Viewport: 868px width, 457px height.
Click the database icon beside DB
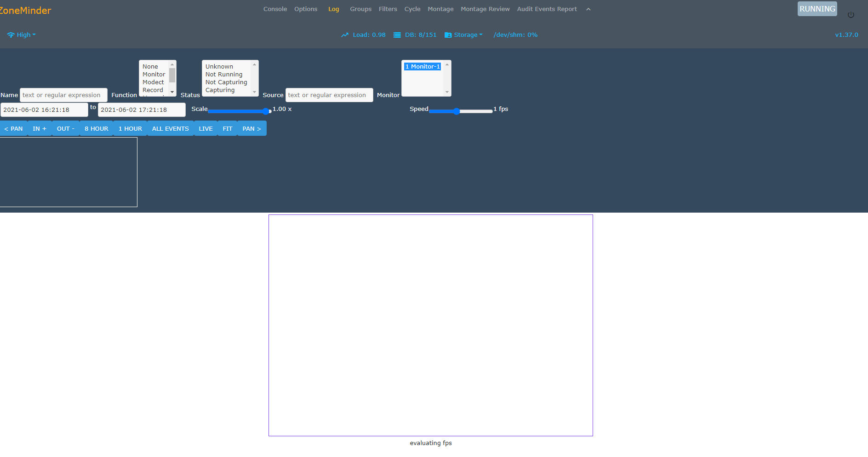point(397,35)
